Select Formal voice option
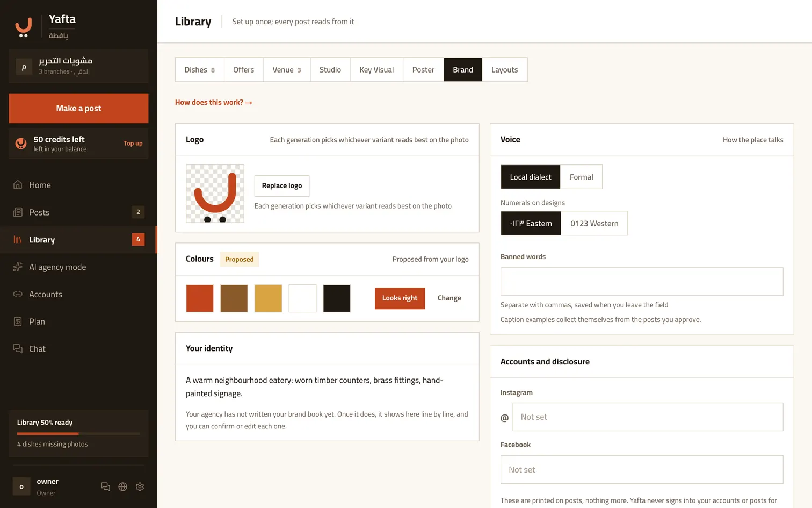Viewport: 812px width, 508px height. [x=582, y=177]
